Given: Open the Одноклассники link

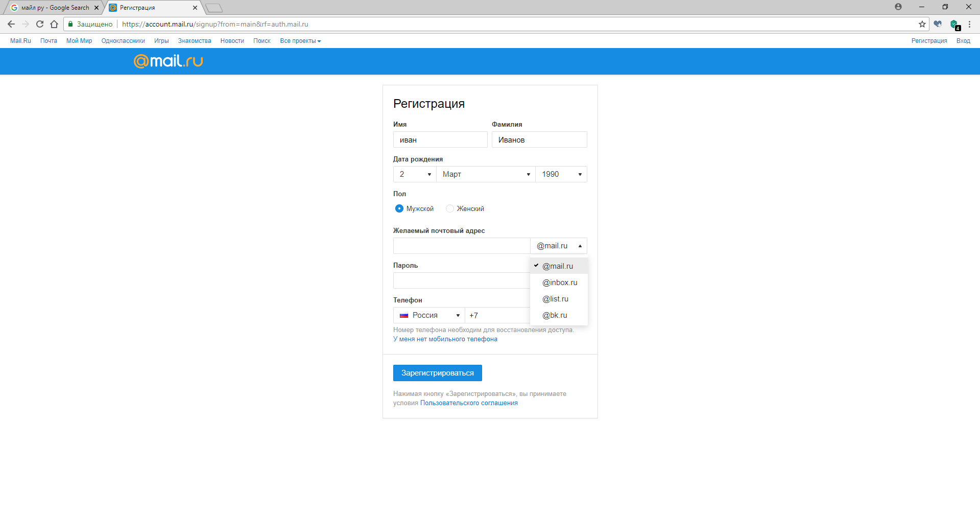Looking at the screenshot, I should tap(123, 41).
